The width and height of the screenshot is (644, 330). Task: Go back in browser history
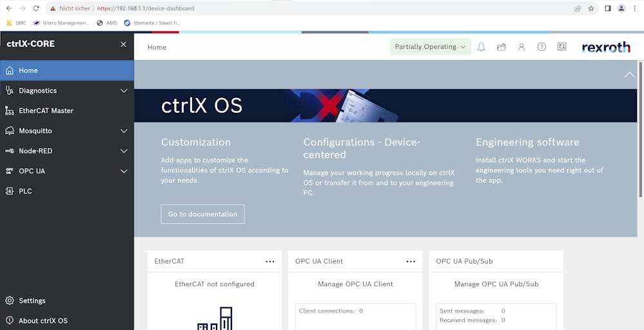9,8
